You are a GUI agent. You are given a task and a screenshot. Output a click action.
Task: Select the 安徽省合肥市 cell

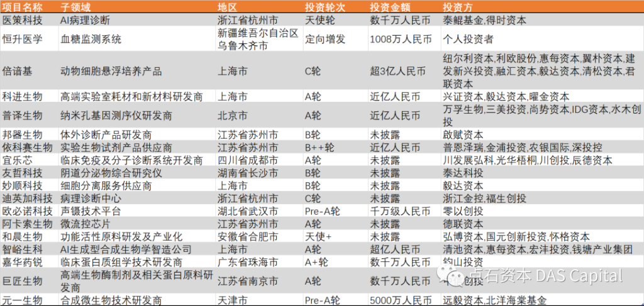tap(260, 236)
